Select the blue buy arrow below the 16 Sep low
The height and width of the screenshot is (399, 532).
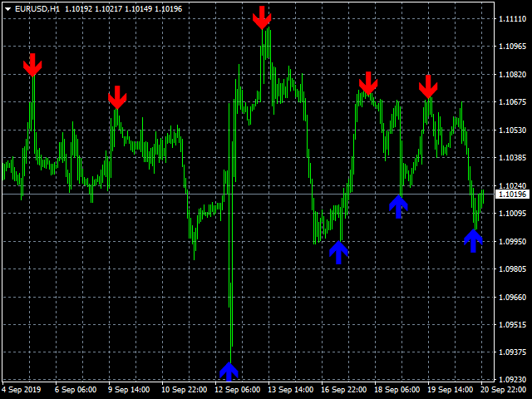pos(338,253)
